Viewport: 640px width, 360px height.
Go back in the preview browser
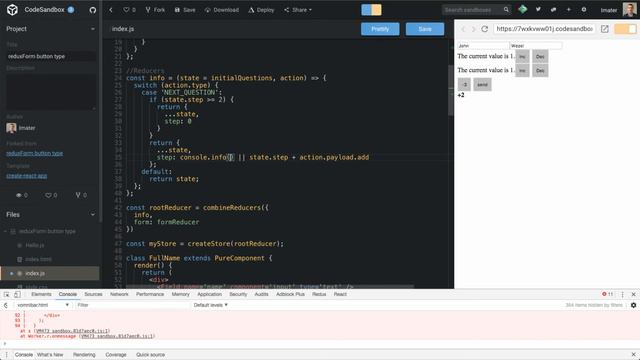[x=463, y=29]
